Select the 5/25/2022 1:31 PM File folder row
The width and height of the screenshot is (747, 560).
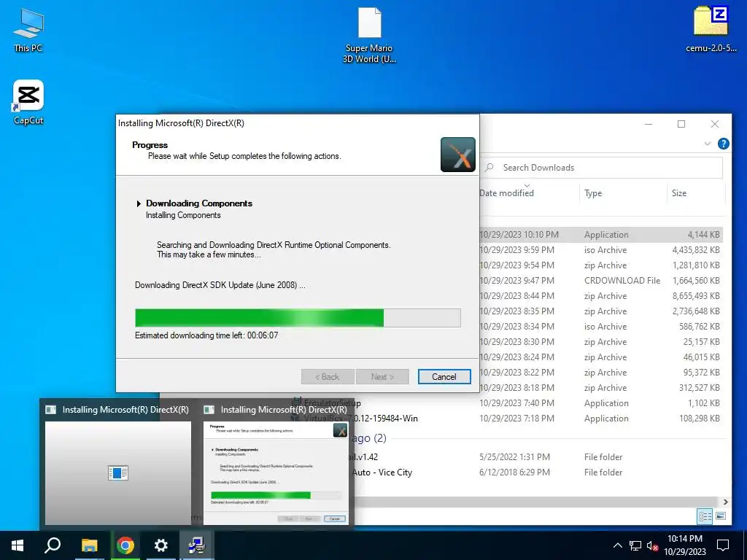click(x=538, y=456)
